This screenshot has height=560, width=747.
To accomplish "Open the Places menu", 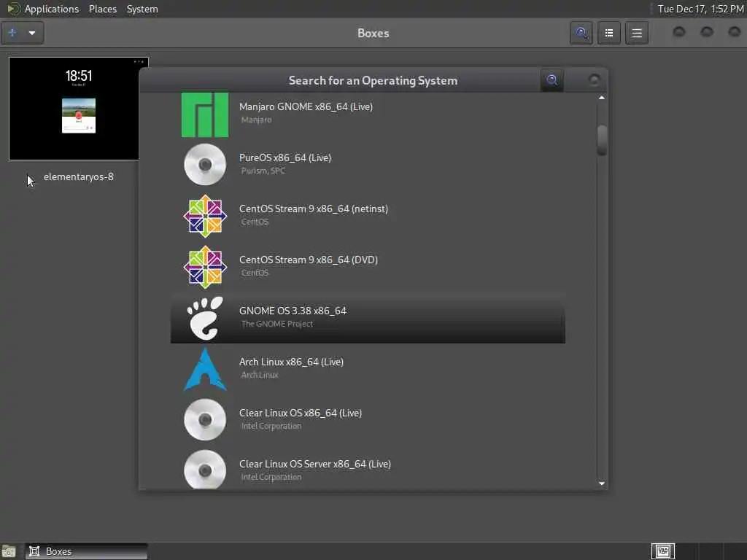I will point(102,9).
